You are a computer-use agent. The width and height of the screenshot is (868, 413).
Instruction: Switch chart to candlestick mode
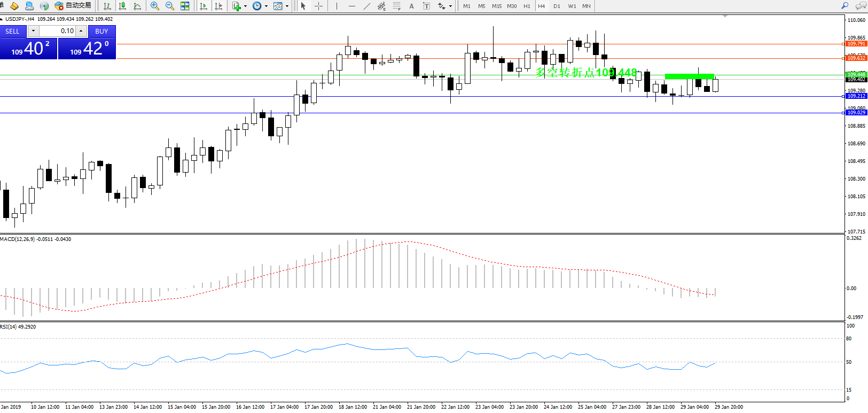point(122,6)
